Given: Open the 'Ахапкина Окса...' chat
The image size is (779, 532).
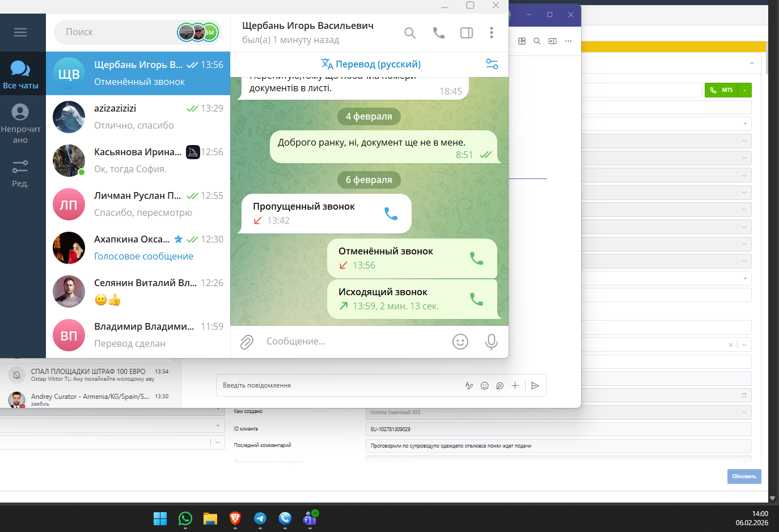Looking at the screenshot, I should coord(138,248).
